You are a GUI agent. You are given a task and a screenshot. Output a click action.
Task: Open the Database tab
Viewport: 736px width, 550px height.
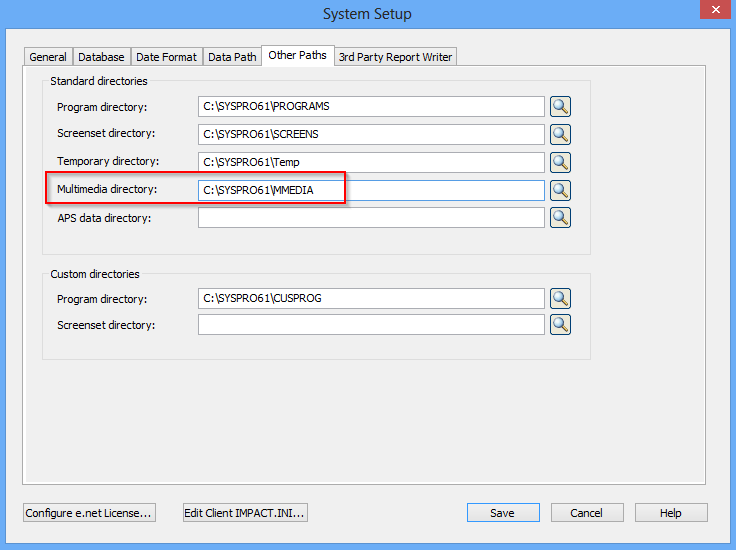(x=101, y=57)
